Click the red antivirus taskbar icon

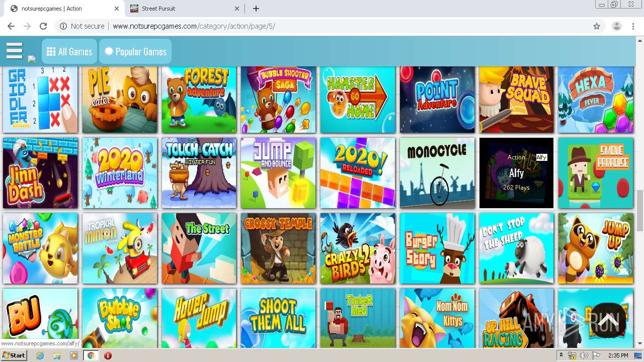108,355
